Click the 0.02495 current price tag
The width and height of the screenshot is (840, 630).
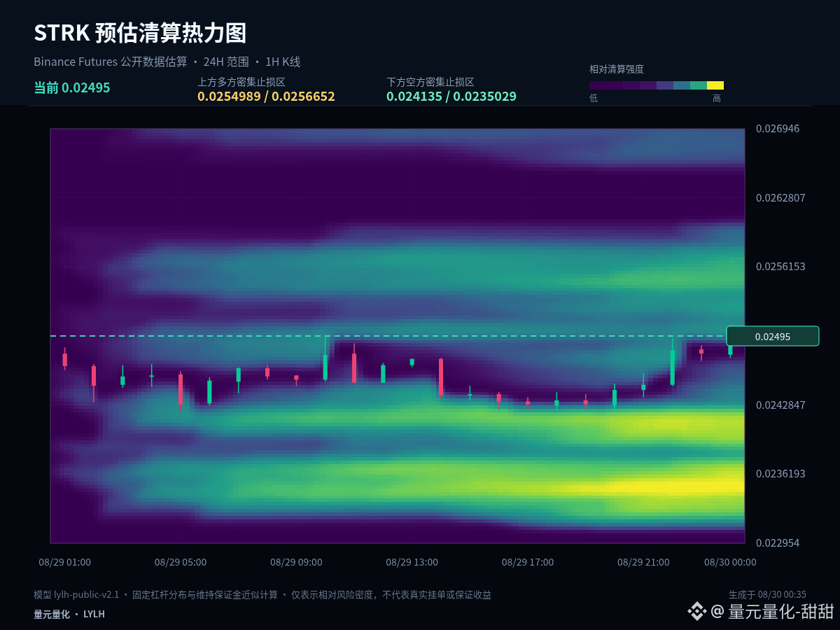[x=773, y=337]
